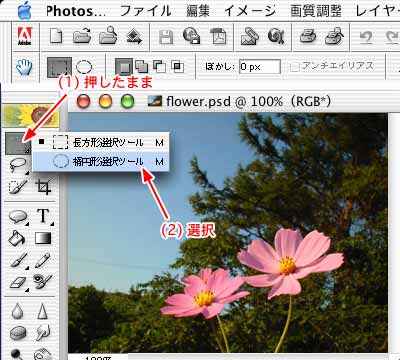The height and width of the screenshot is (360, 400).
Task: Click the Undo arrow icon
Action: click(x=366, y=37)
